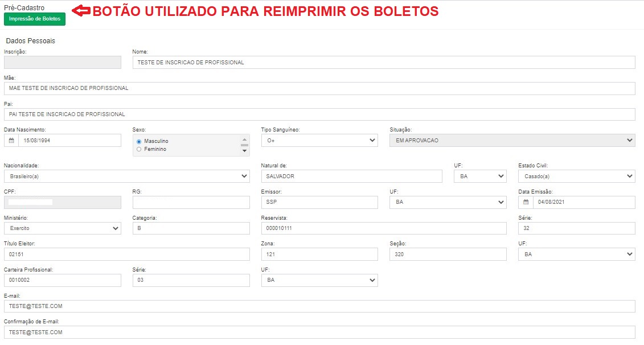Viewport: 644px width, 345px height.
Task: Open the Data Nascimento calendar icon
Action: pyautogui.click(x=11, y=141)
